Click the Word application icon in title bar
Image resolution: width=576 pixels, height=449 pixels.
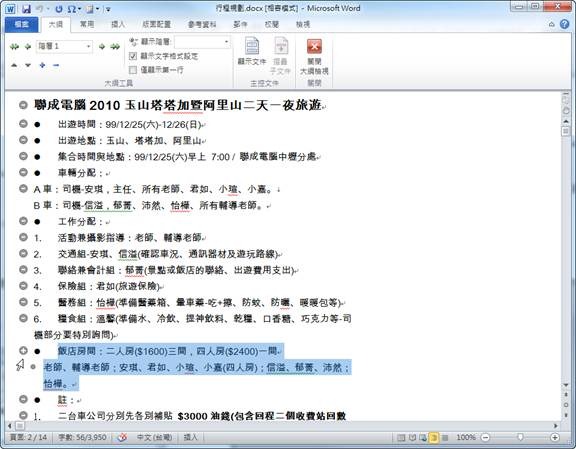click(10, 8)
